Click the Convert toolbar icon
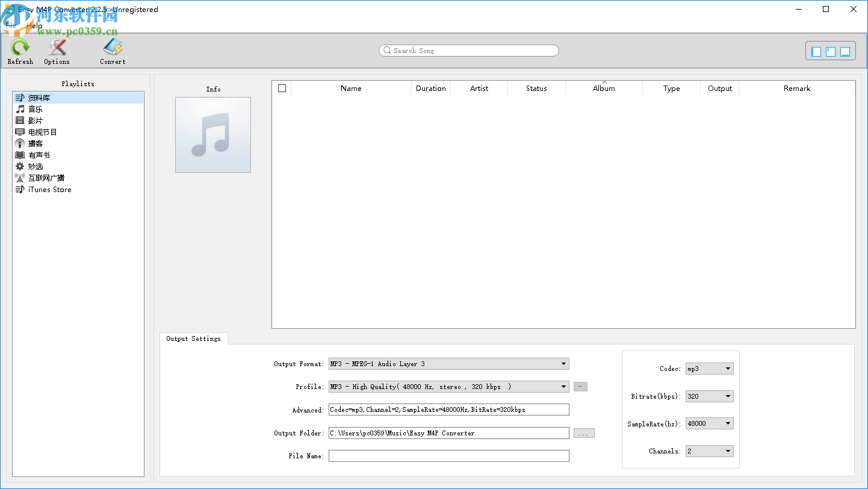The width and height of the screenshot is (868, 489). [112, 51]
